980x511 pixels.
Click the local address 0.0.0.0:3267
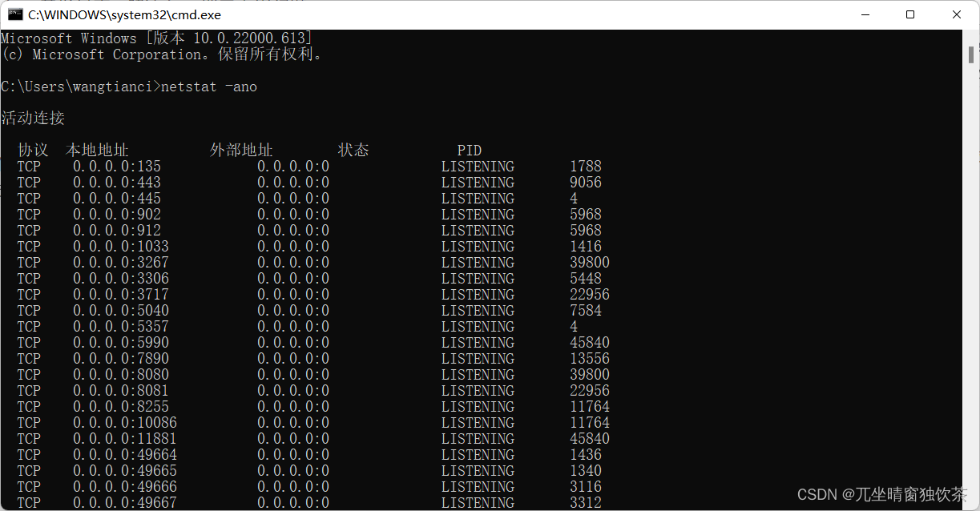[121, 263]
